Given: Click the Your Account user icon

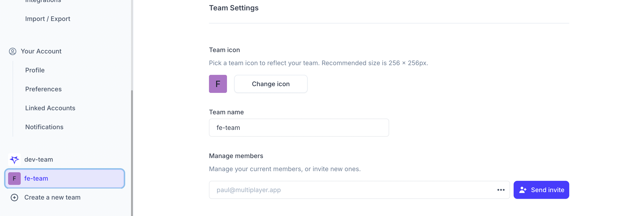Looking at the screenshot, I should (13, 51).
